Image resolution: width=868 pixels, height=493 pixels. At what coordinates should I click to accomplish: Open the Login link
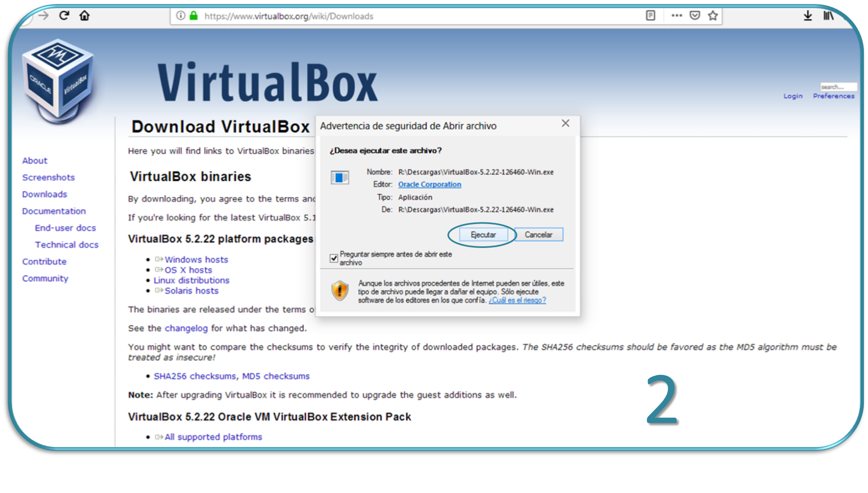coord(793,96)
